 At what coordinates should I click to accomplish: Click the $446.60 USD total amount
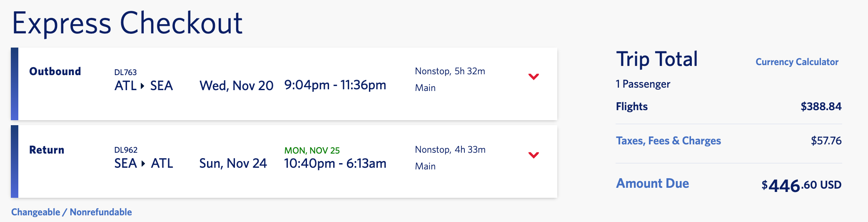point(801,185)
